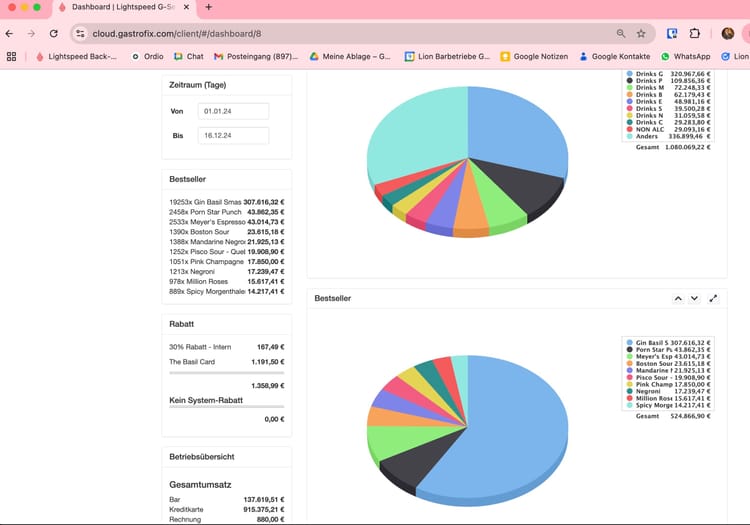
Task: Click the browser back arrow
Action: pyautogui.click(x=10, y=33)
